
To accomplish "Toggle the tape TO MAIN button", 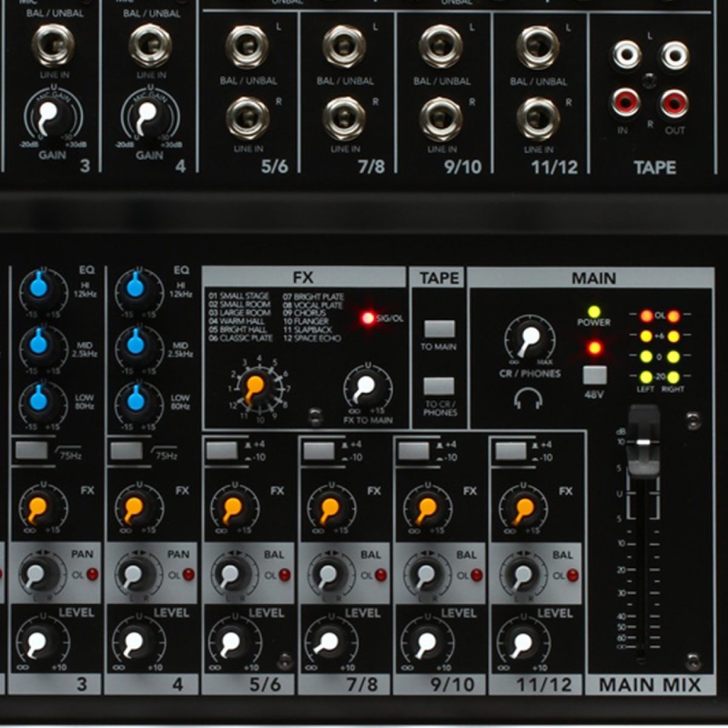I will pyautogui.click(x=439, y=329).
